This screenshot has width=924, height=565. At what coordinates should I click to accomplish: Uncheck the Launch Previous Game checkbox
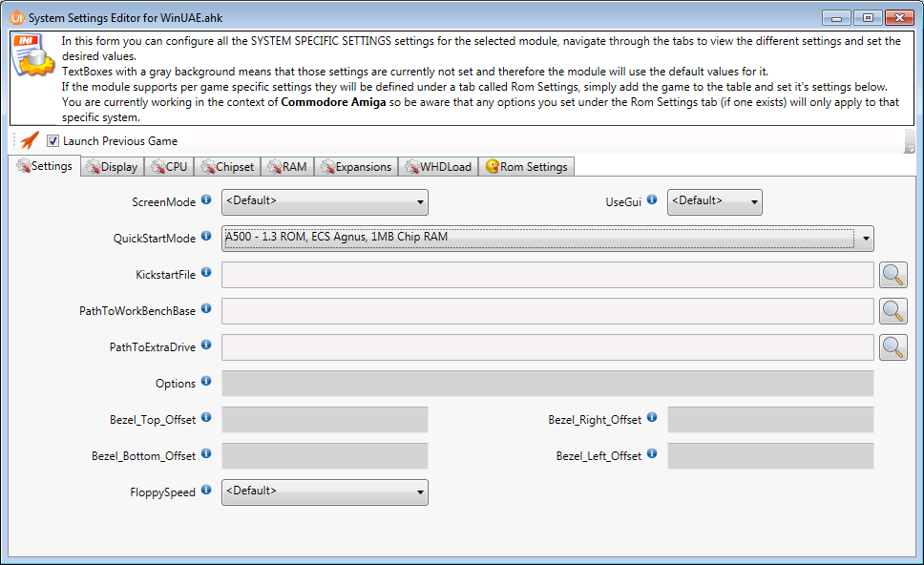pos(53,141)
